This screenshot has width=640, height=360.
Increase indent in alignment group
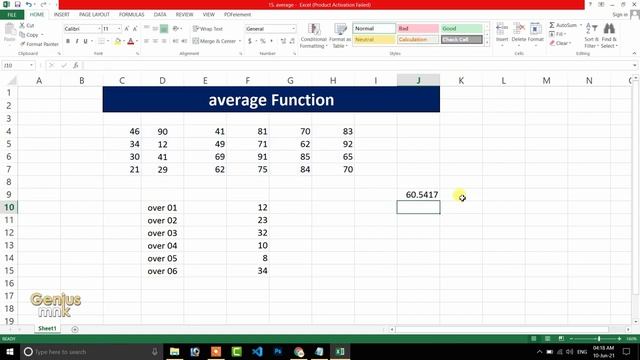pyautogui.click(x=184, y=41)
